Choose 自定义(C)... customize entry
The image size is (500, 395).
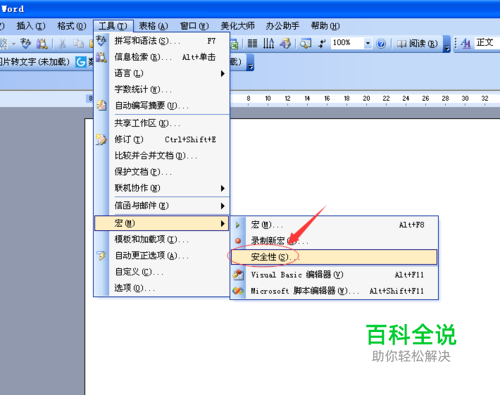[x=162, y=272]
